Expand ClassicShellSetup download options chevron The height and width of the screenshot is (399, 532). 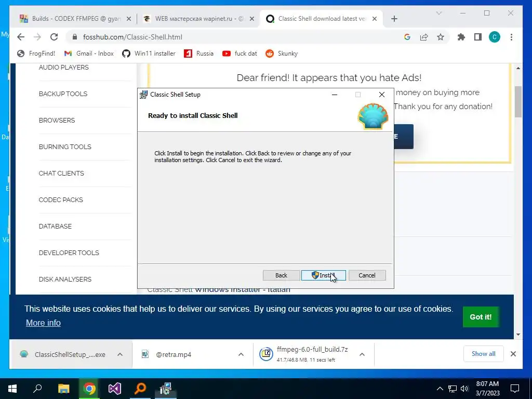coord(120,354)
